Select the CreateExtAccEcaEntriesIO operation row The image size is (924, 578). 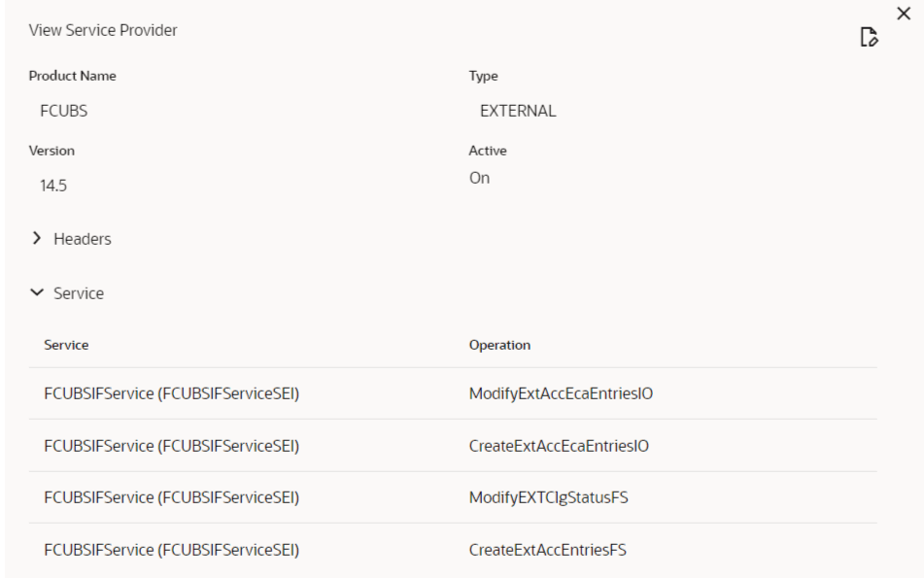pos(453,446)
